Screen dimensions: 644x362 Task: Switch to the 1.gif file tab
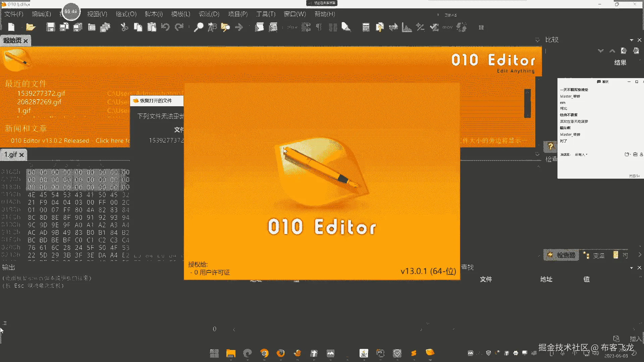tap(10, 155)
